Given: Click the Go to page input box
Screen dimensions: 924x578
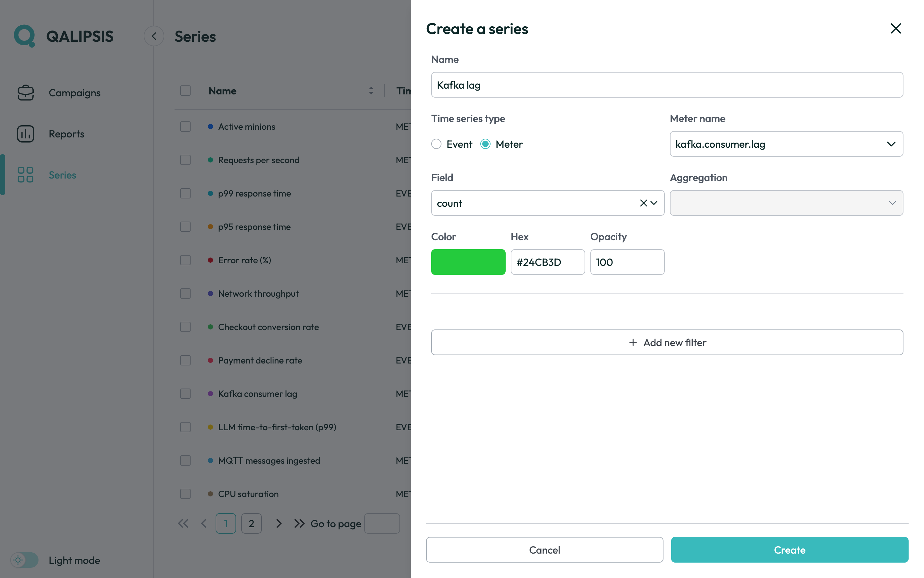Looking at the screenshot, I should [382, 523].
